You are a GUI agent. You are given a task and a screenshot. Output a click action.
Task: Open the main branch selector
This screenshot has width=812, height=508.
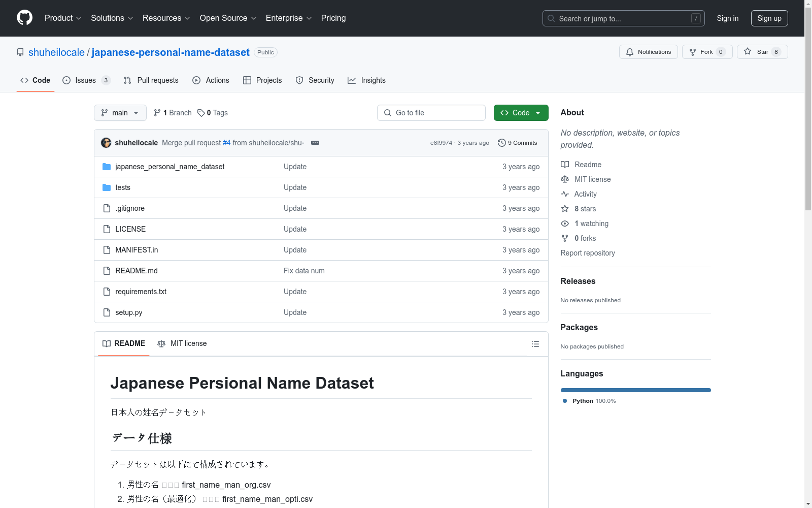pos(120,113)
